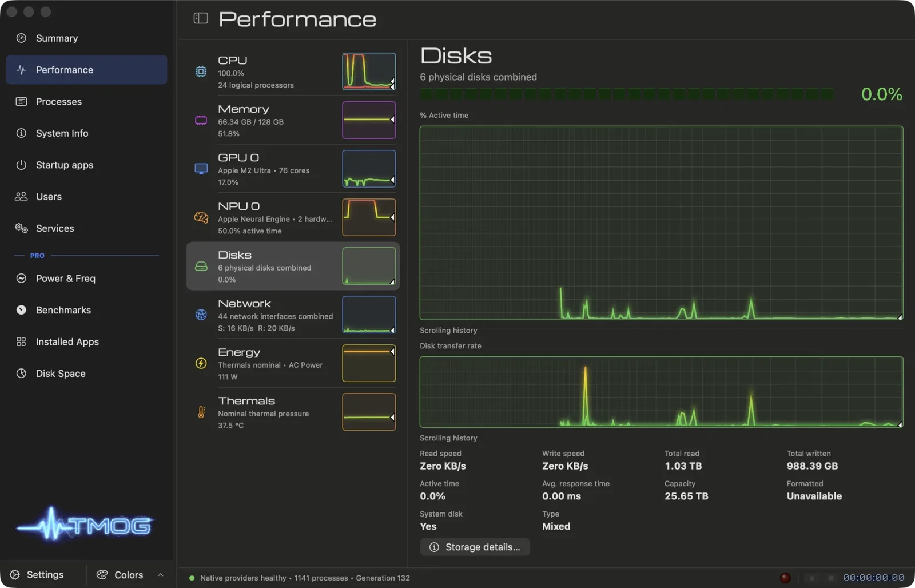Click the CPU chip icon
Image resolution: width=915 pixels, height=588 pixels.
[x=201, y=71]
